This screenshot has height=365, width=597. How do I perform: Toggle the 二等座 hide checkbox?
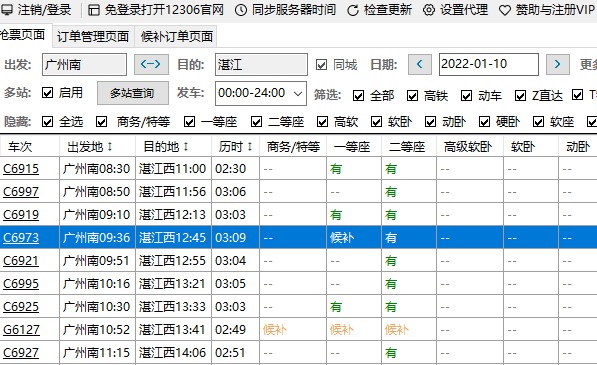coord(257,122)
